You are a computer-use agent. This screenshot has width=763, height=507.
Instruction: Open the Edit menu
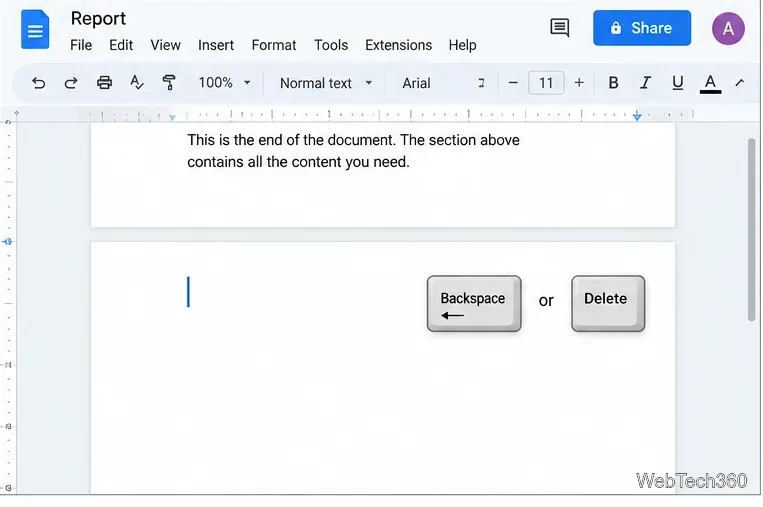(121, 45)
